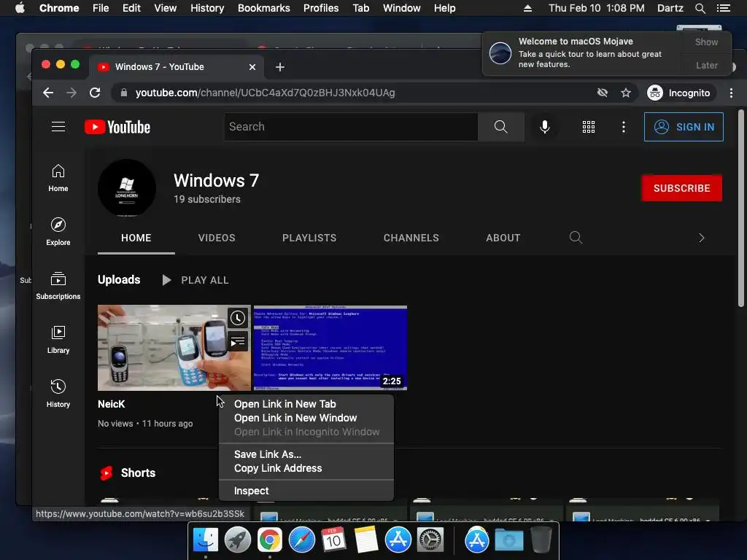Image resolution: width=747 pixels, height=560 pixels.
Task: Open the History menu in menu bar
Action: (x=207, y=8)
